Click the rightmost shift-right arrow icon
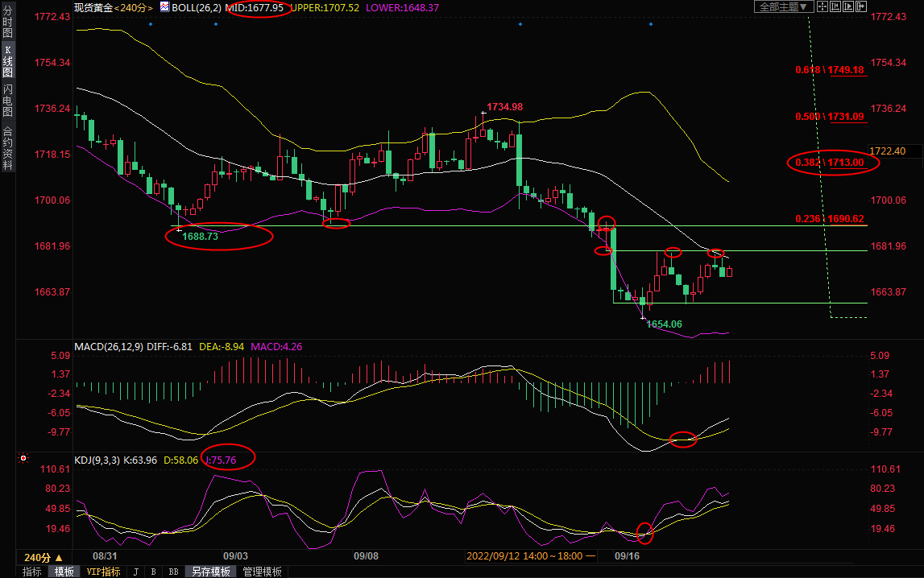The height and width of the screenshot is (578, 924). point(860,6)
